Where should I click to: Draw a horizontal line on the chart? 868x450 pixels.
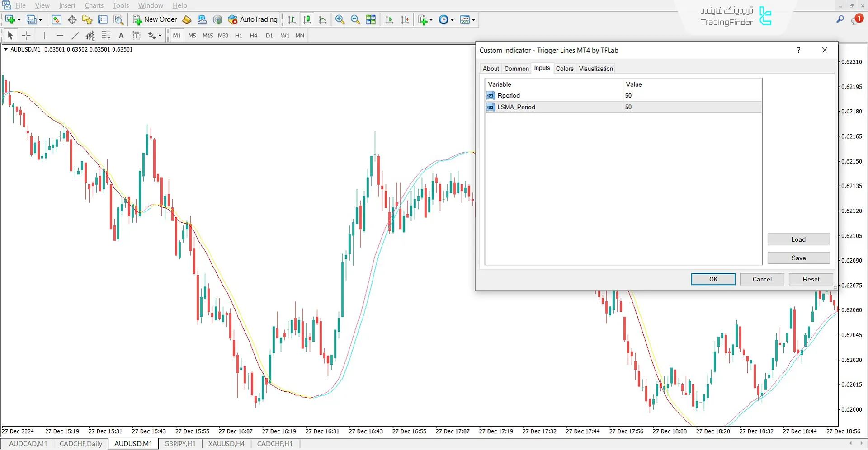coord(60,35)
